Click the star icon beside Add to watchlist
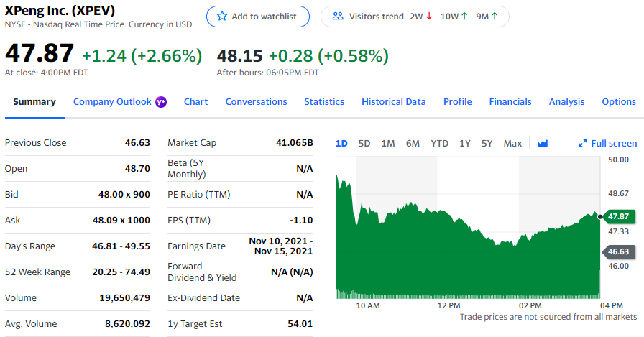This screenshot has height=337, width=644. [x=222, y=16]
